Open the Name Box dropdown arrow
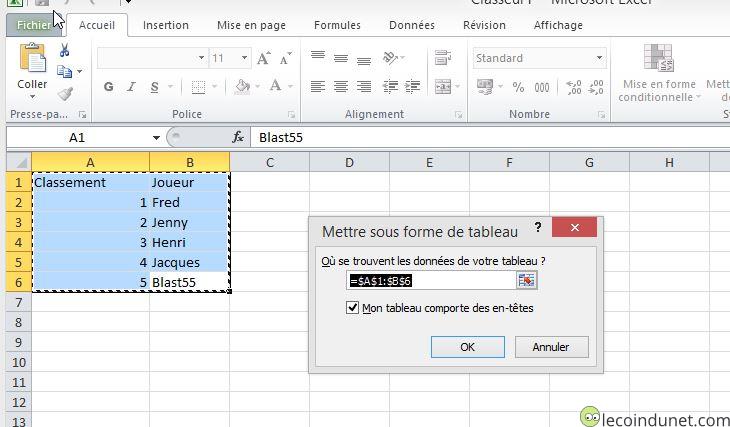Viewport: 730px width, 427px height. click(156, 138)
